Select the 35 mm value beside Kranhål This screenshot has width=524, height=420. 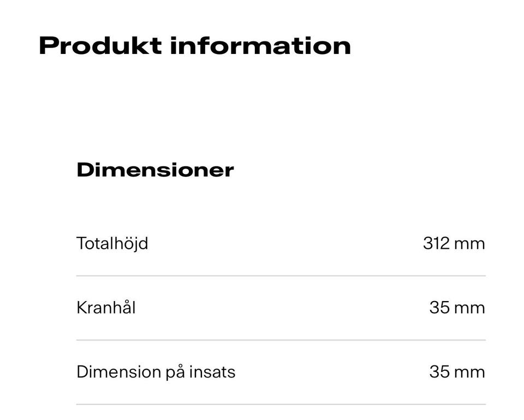(457, 308)
